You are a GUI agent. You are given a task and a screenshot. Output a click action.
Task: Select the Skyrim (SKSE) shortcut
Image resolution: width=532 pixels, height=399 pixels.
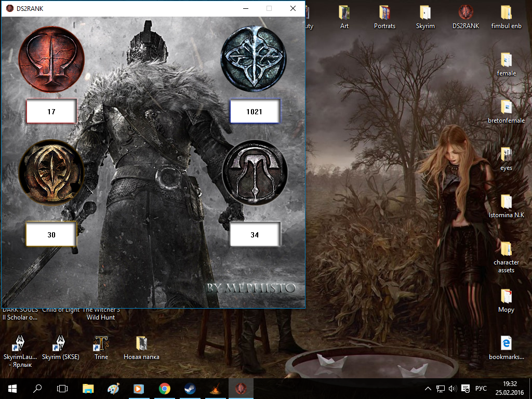click(x=61, y=348)
